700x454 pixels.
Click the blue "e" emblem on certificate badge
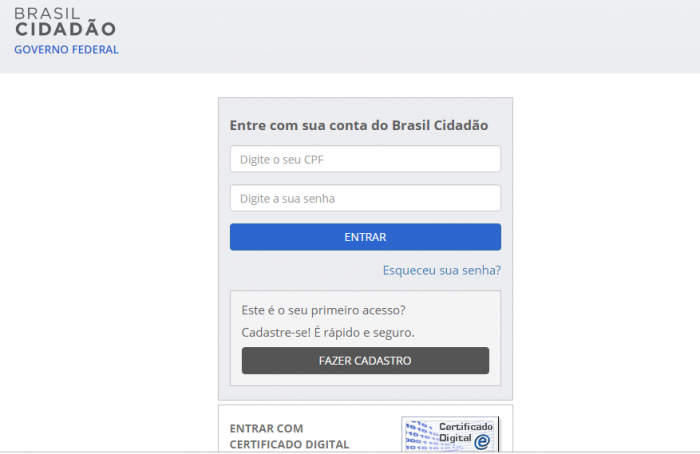coord(482,442)
